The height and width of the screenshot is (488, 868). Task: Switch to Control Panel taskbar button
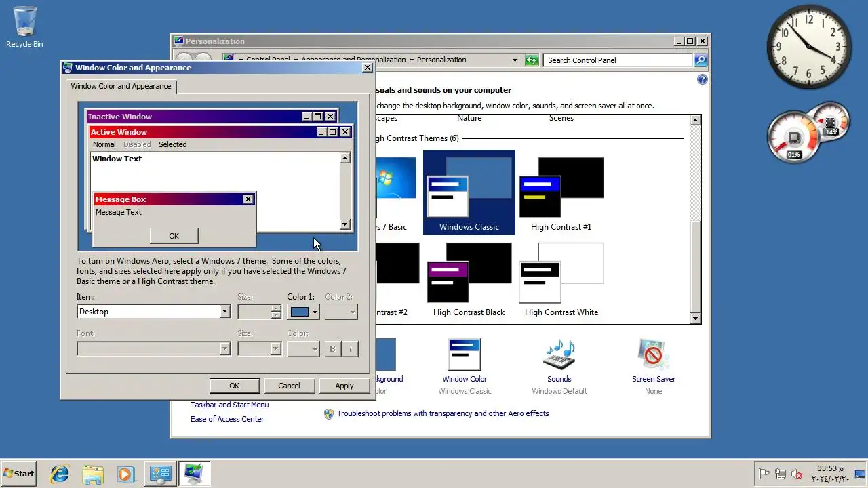tap(161, 474)
